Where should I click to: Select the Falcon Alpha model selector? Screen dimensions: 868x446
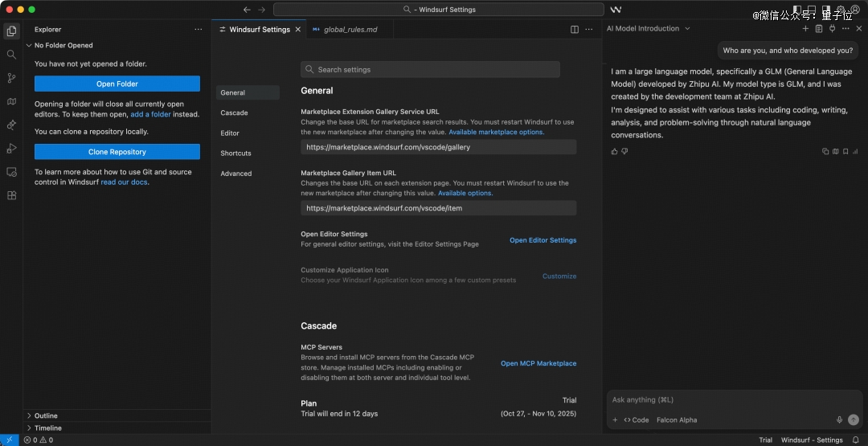coord(677,419)
